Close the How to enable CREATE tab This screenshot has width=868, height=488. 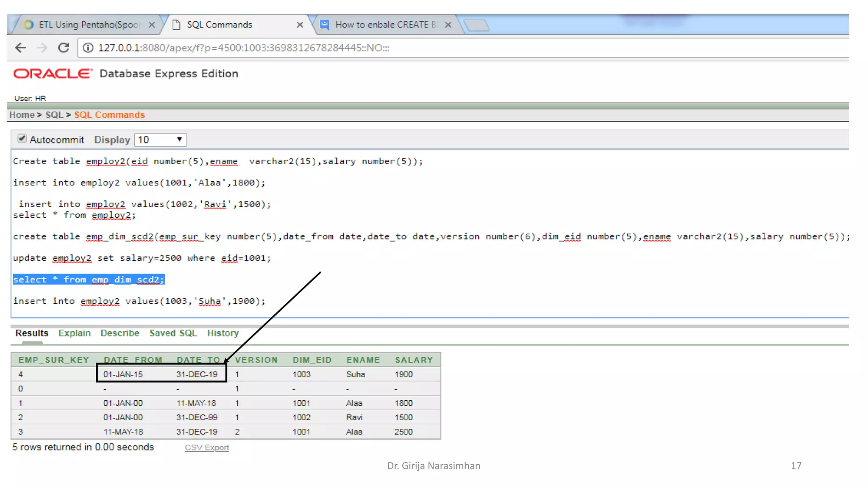click(x=448, y=25)
